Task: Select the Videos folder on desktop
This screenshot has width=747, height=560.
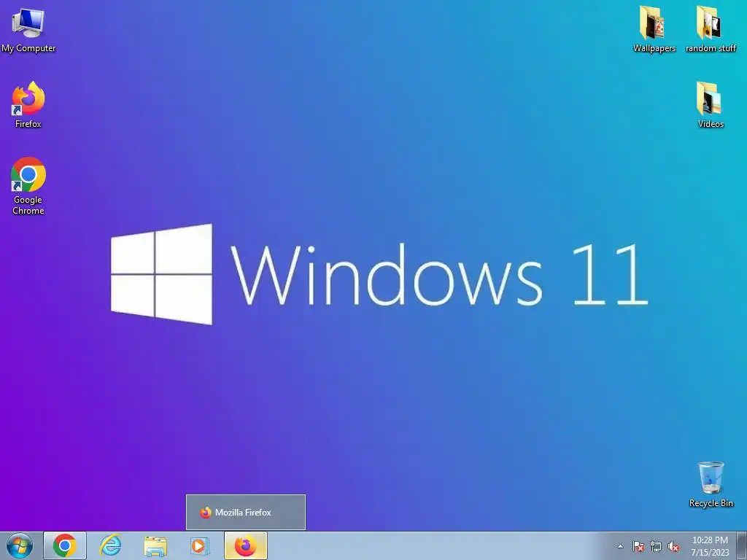Action: click(711, 105)
